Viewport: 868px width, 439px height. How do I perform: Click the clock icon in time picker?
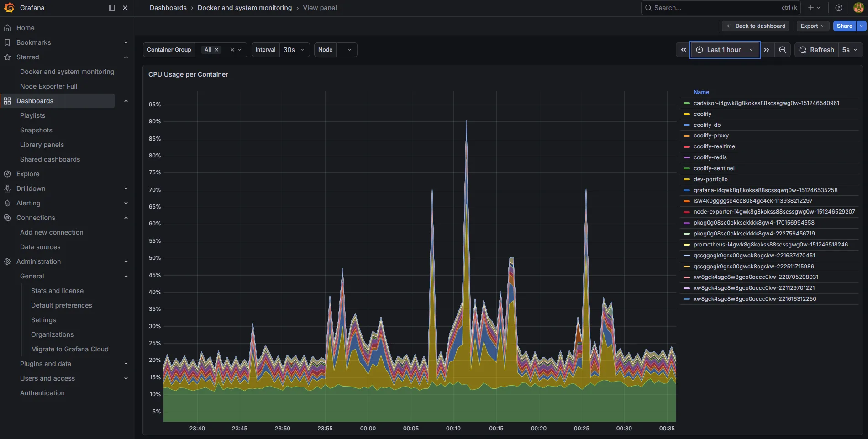click(x=700, y=50)
